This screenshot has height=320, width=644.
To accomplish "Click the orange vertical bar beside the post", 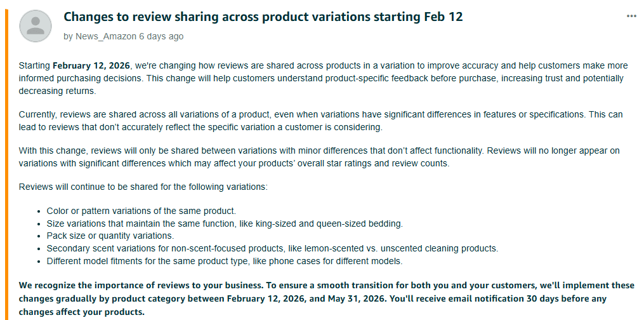I will (x=6, y=160).
